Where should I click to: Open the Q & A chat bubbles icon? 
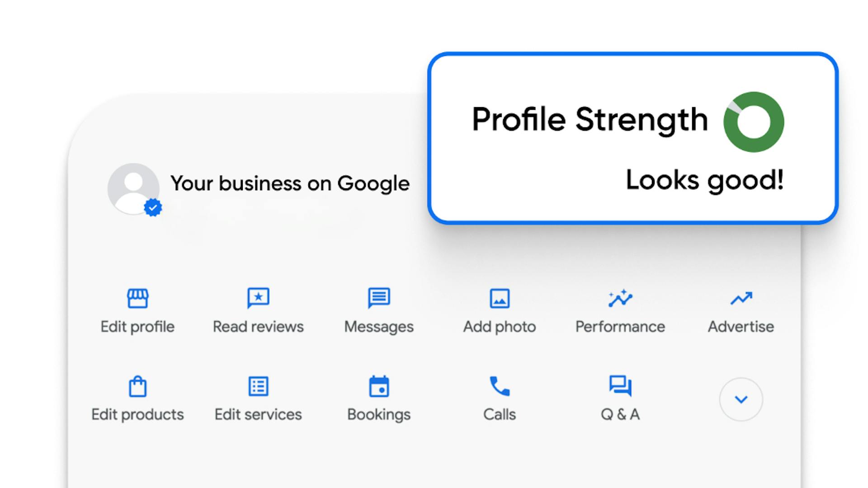[620, 386]
